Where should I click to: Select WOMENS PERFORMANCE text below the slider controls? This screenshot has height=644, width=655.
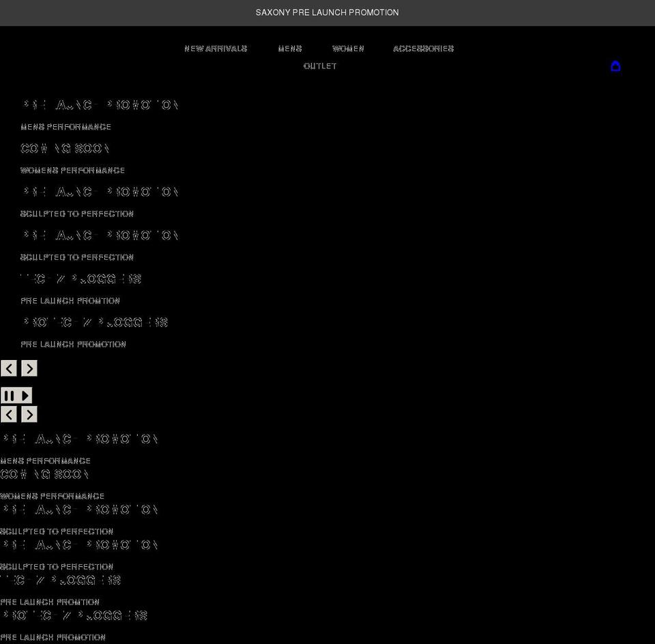[53, 496]
